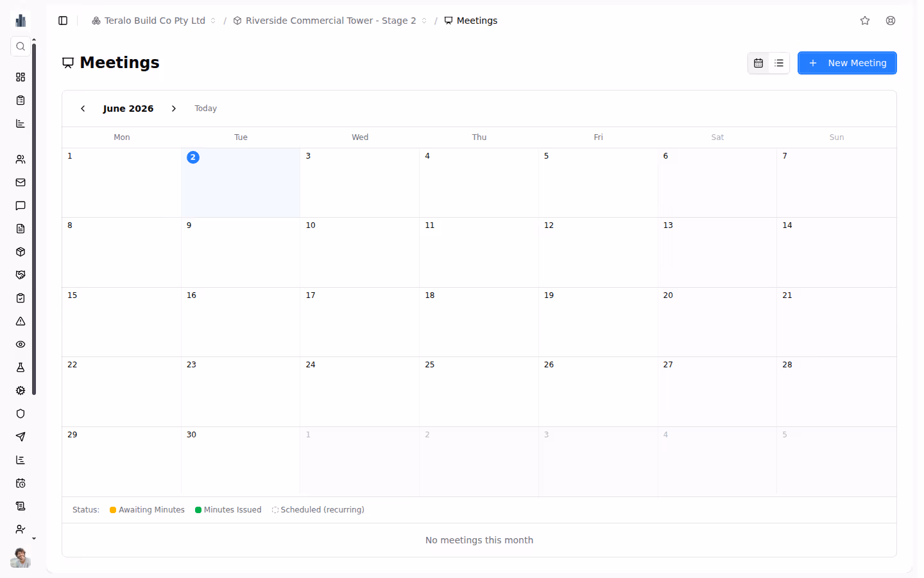The height and width of the screenshot is (578, 924).
Task: Click 'No meetings this month' message
Action: coord(479,540)
